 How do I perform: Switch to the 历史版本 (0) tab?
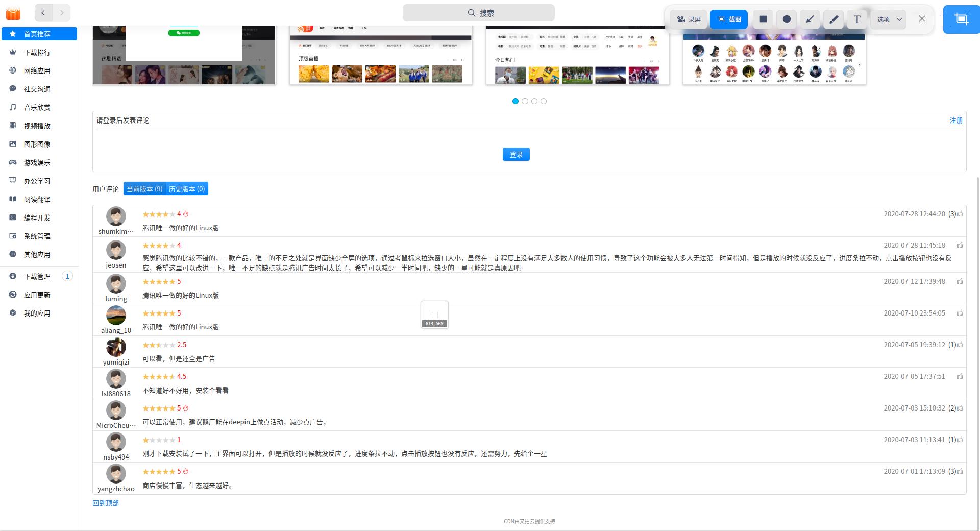[x=187, y=189]
